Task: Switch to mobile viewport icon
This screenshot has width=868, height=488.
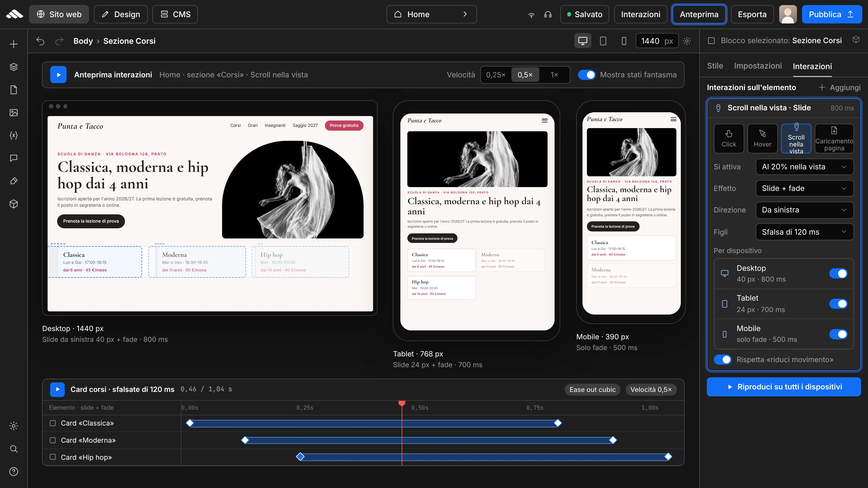Action: tap(624, 41)
